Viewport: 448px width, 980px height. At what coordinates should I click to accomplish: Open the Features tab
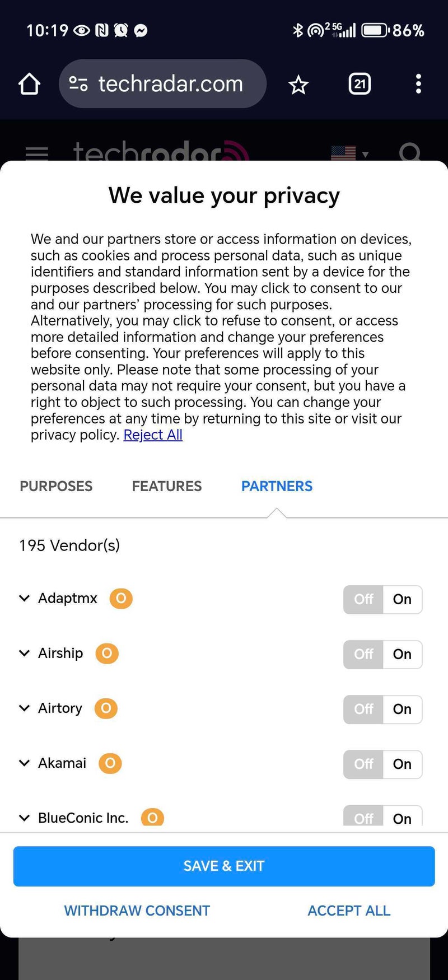click(167, 486)
